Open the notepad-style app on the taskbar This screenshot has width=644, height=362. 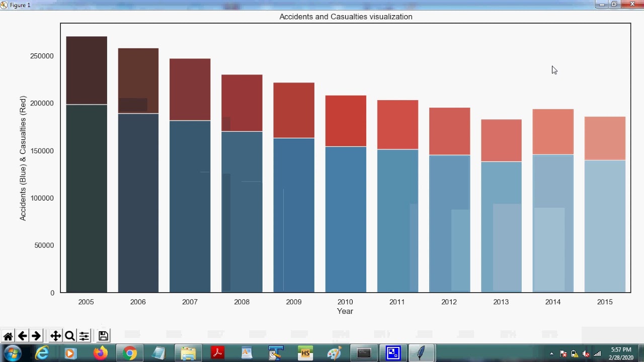pos(159,353)
